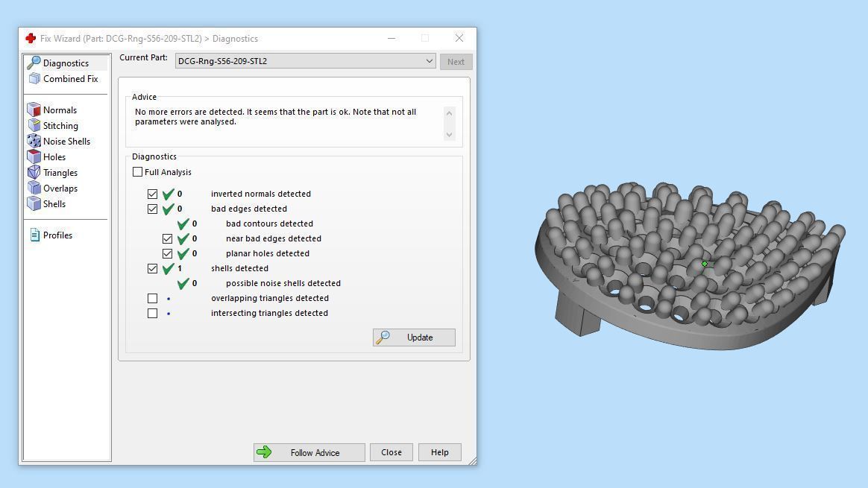Click the Shells icon in sidebar
This screenshot has width=868, height=488.
(34, 203)
